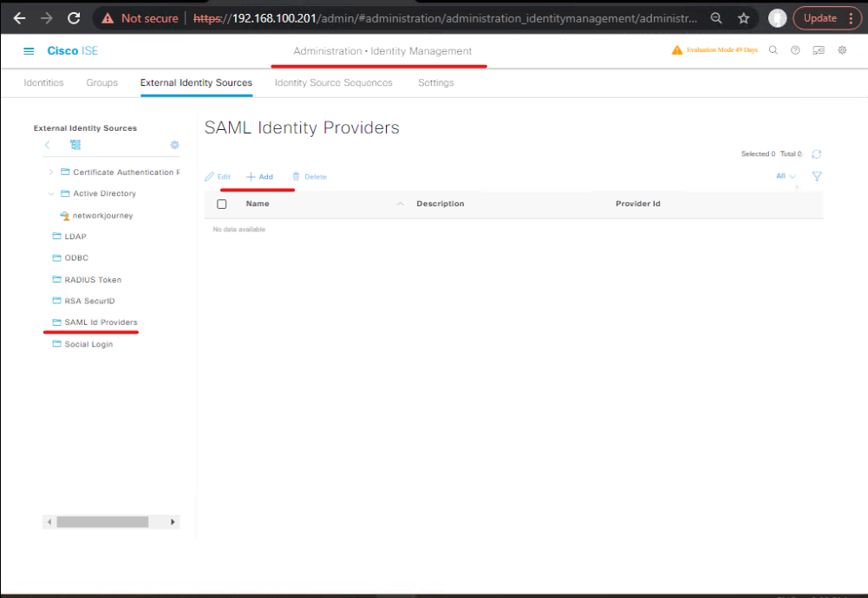Click the Provider Id column header
Screen dimensions: 868x598
(x=637, y=204)
